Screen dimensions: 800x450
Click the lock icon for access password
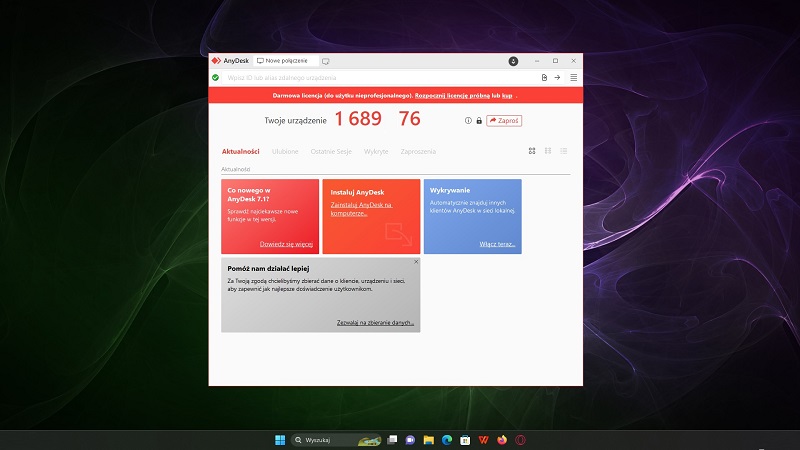coord(479,121)
